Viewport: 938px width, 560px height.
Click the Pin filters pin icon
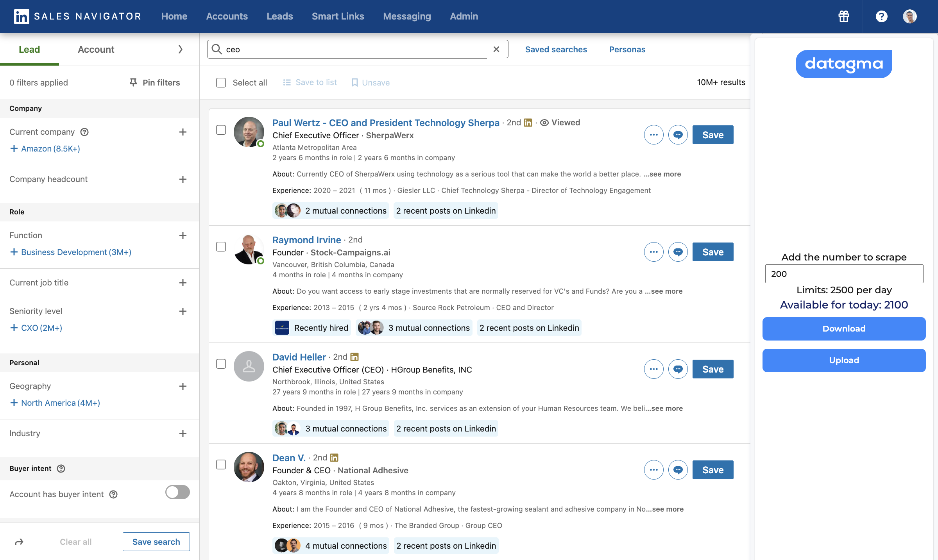133,82
